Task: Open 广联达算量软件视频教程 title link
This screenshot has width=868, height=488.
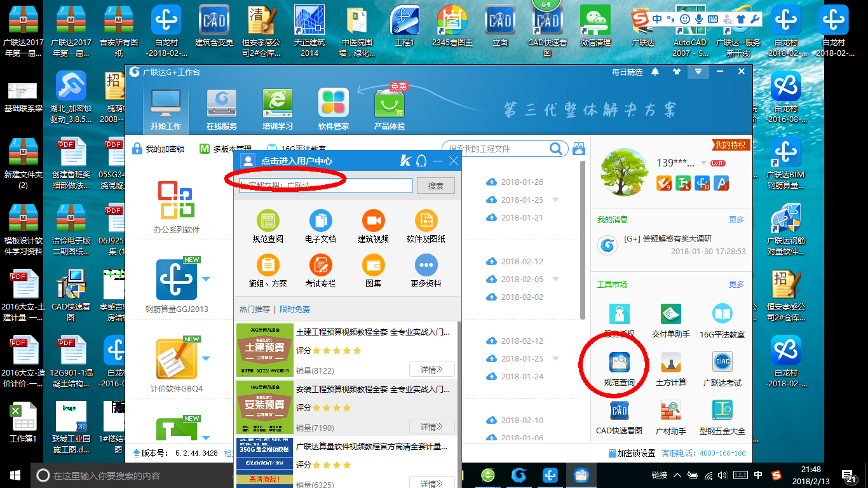Action: (x=372, y=446)
